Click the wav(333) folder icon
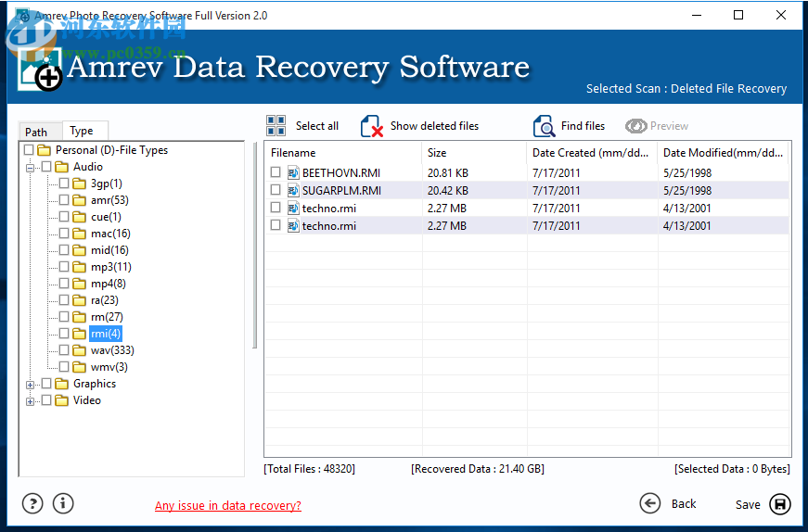Image resolution: width=808 pixels, height=532 pixels. pyautogui.click(x=80, y=350)
